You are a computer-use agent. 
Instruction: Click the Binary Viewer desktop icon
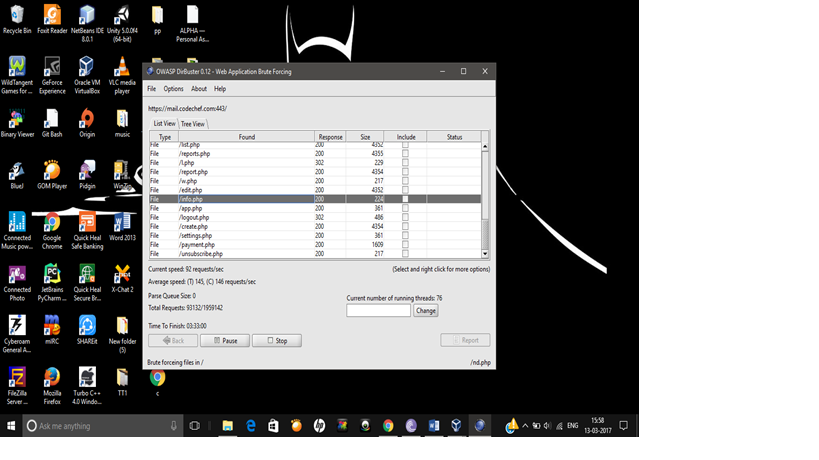click(x=17, y=123)
